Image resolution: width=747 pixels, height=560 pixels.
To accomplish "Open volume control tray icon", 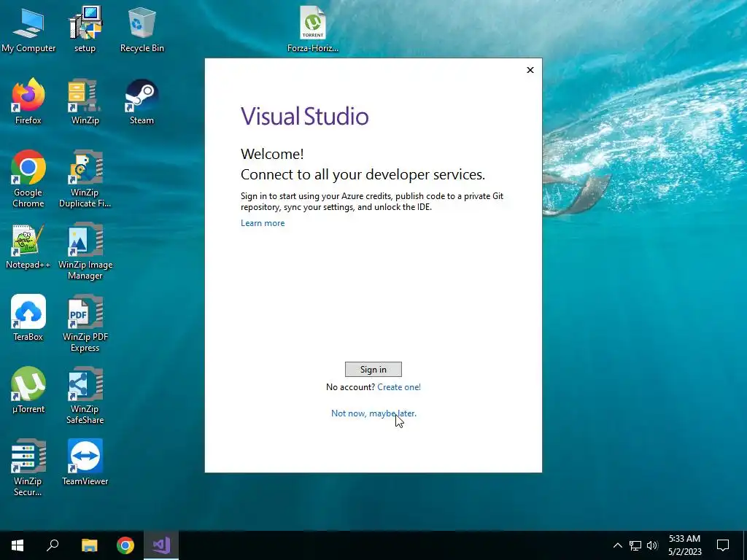I will [x=652, y=545].
